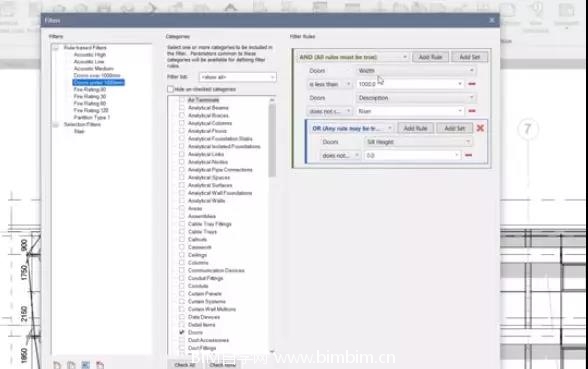Image resolution: width=588 pixels, height=369 pixels.
Task: Click Add Set in the AND set
Action: (470, 57)
